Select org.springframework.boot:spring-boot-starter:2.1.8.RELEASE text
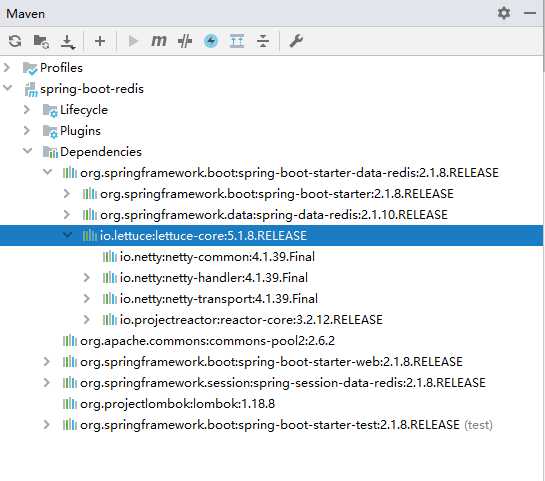Viewport: 545px width, 481px height. [277, 194]
